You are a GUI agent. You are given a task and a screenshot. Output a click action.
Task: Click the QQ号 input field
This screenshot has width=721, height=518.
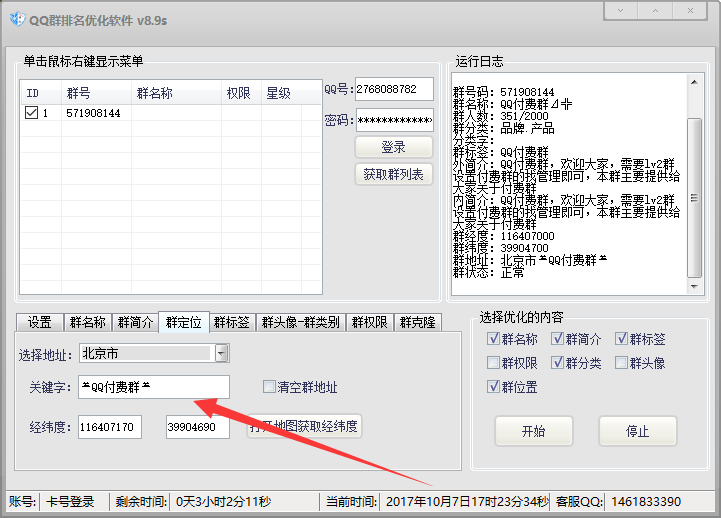coord(394,89)
